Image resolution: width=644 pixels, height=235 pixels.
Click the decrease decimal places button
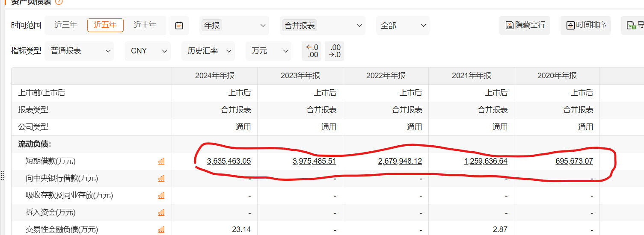334,51
